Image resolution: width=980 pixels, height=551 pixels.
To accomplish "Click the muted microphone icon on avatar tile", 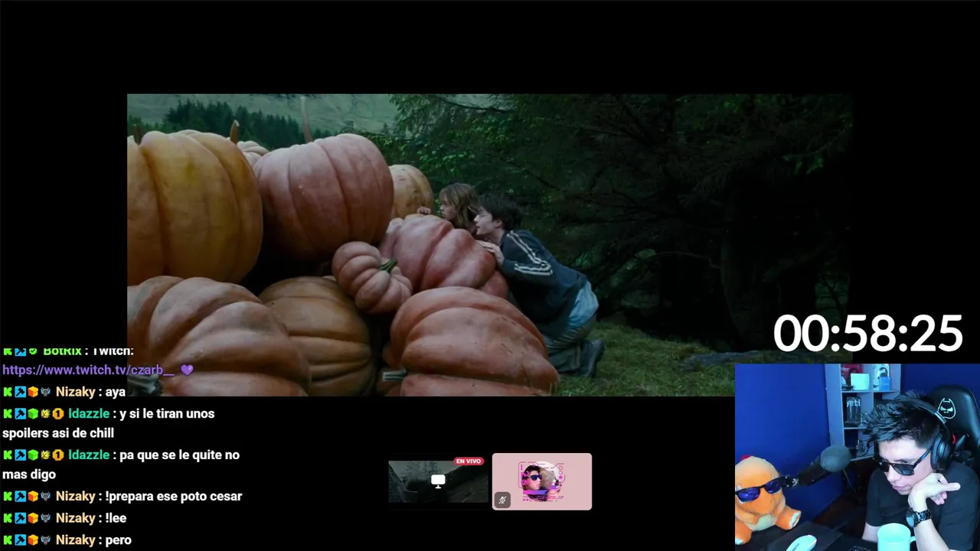I will click(502, 500).
